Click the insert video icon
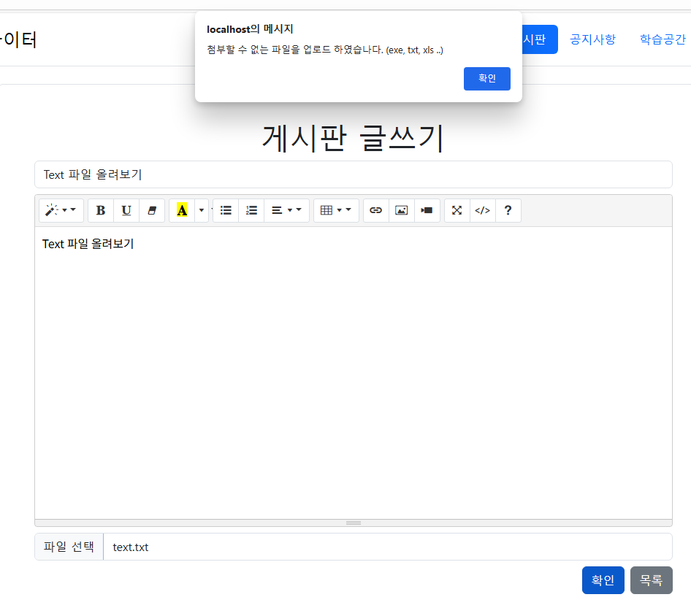 click(427, 210)
